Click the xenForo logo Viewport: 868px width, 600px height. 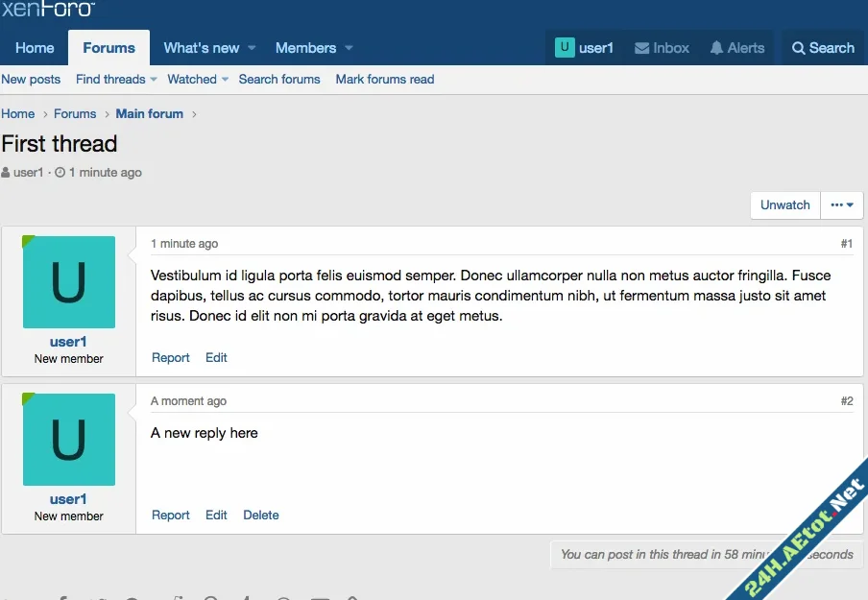coord(48,9)
